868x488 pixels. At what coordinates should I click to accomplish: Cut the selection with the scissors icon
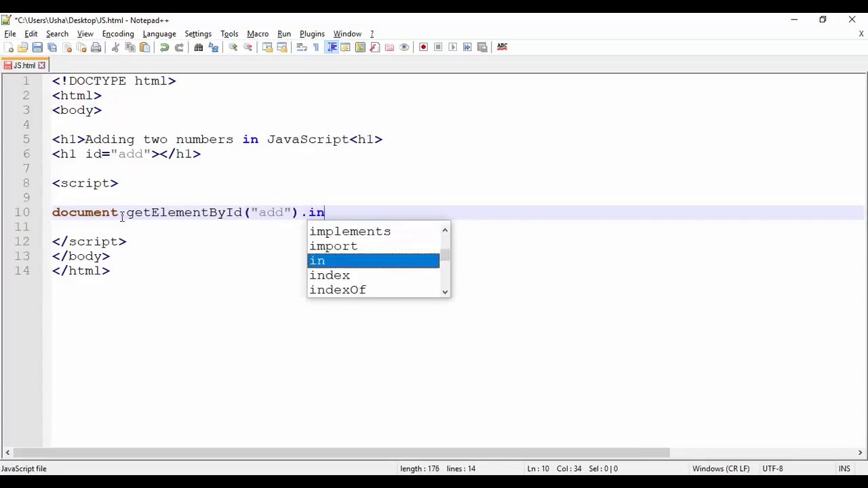115,47
